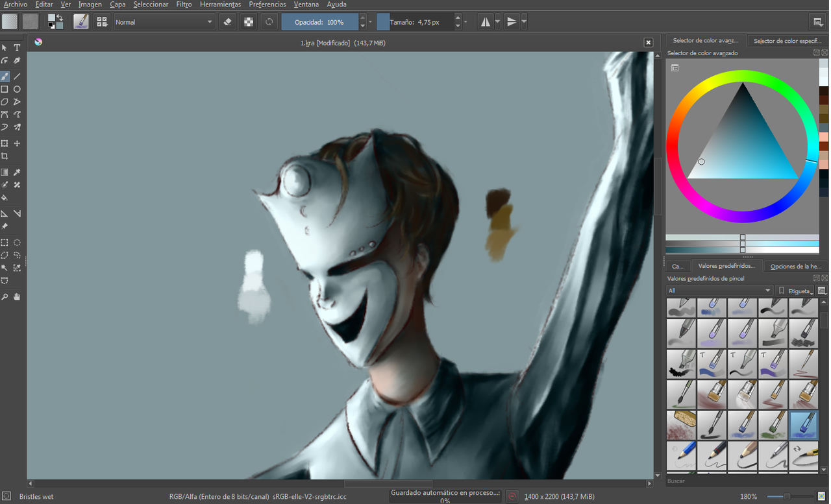The width and height of the screenshot is (831, 504).
Task: Select the Elliptical Selection tool
Action: pyautogui.click(x=17, y=242)
